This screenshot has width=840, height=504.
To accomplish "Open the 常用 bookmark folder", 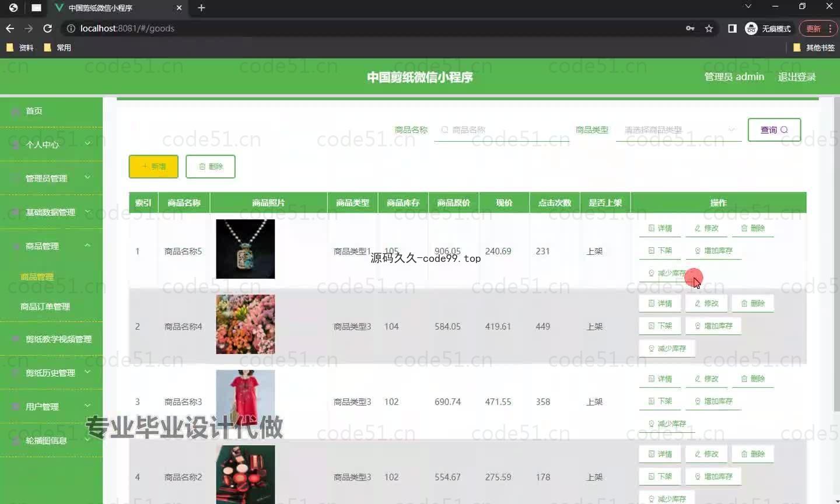I will pyautogui.click(x=57, y=47).
